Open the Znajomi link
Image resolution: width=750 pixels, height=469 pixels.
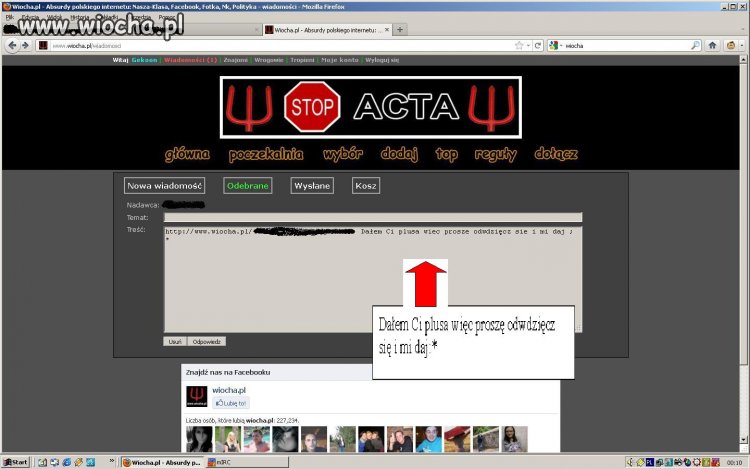pos(236,60)
